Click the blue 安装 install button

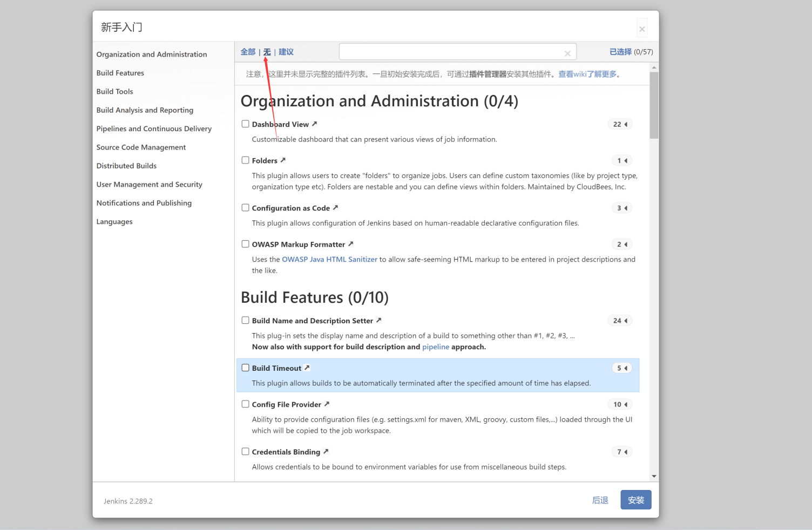click(635, 500)
